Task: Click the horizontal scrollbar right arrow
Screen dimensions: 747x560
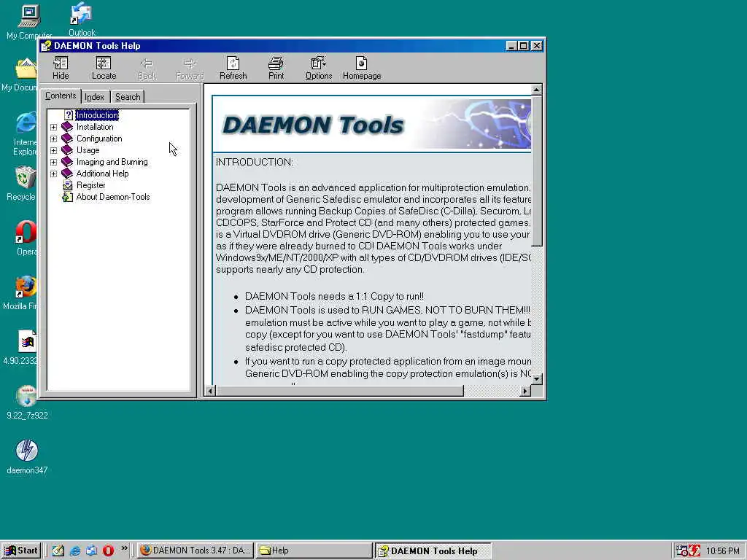Action: pyautogui.click(x=525, y=391)
